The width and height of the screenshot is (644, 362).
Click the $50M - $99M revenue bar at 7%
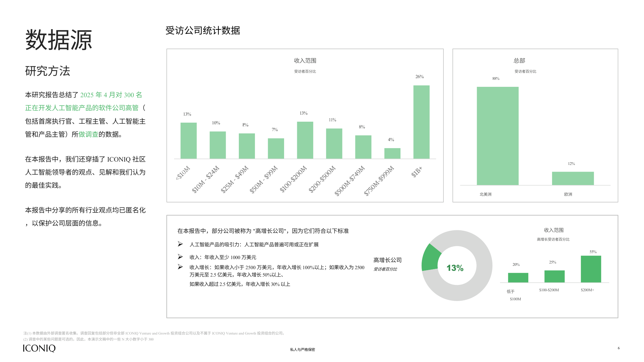(276, 148)
